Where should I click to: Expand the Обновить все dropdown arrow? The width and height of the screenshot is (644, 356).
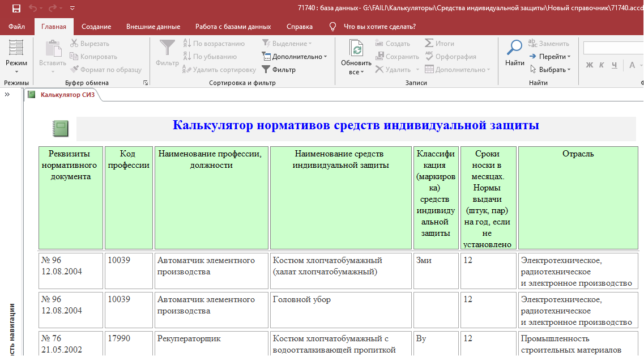362,73
